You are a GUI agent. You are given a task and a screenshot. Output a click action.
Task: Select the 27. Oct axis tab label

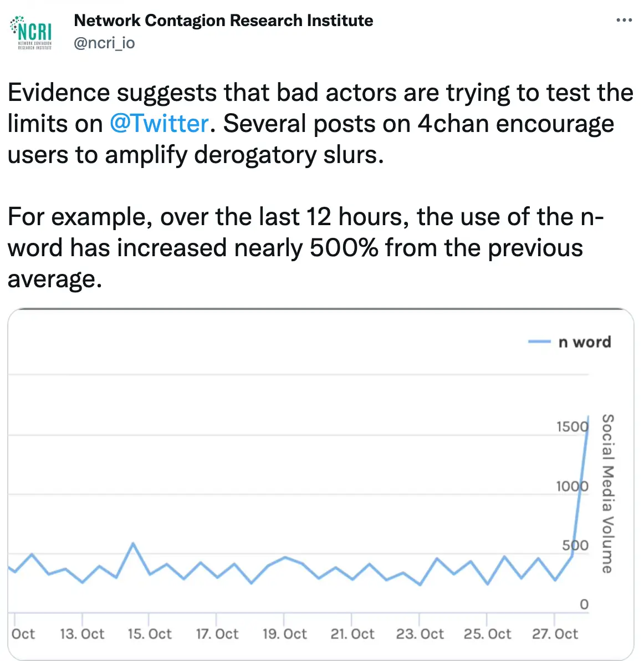click(555, 633)
